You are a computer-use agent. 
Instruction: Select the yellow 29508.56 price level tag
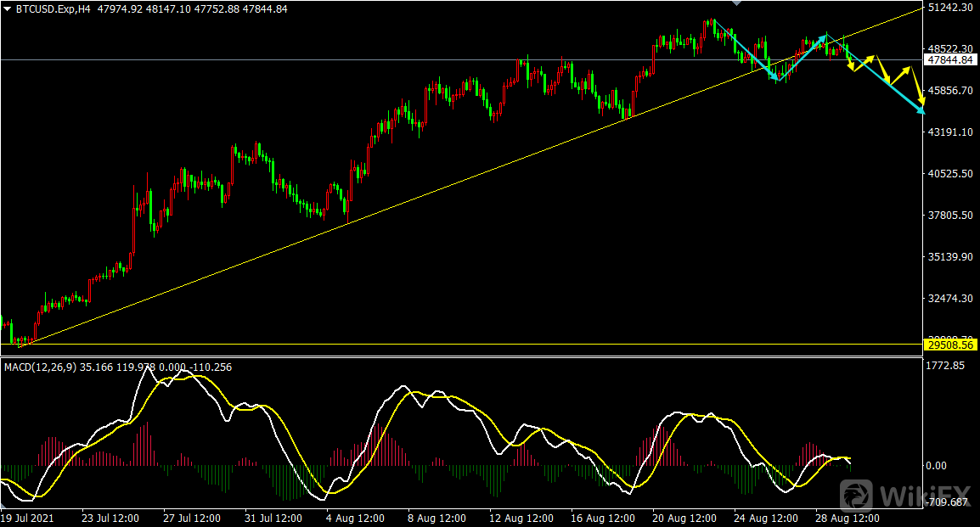click(950, 346)
